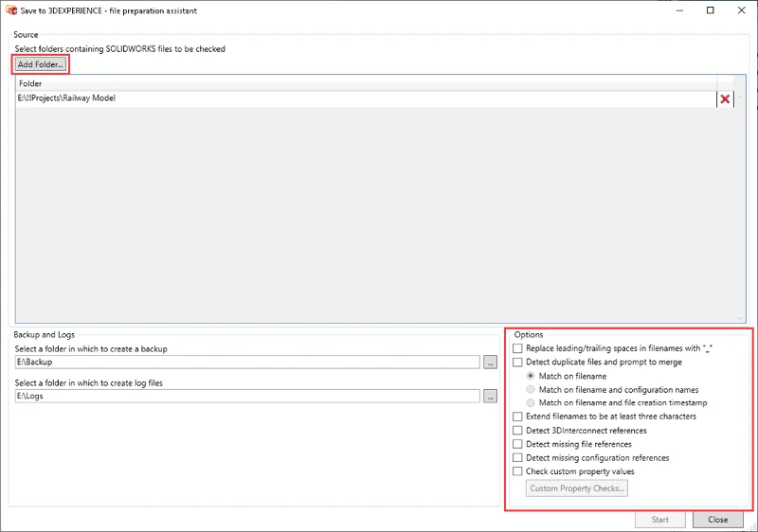The image size is (758, 532).
Task: Select the Railway Model folder row
Action: click(360, 98)
